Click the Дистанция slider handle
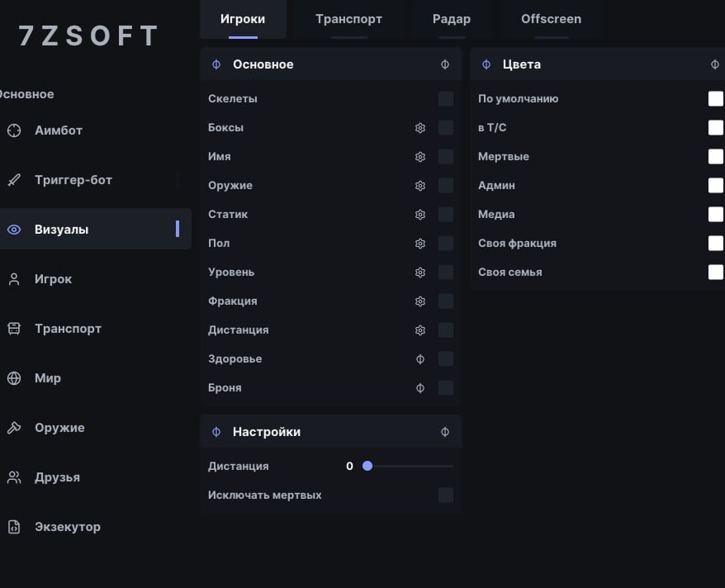This screenshot has width=725, height=588. pos(367,466)
